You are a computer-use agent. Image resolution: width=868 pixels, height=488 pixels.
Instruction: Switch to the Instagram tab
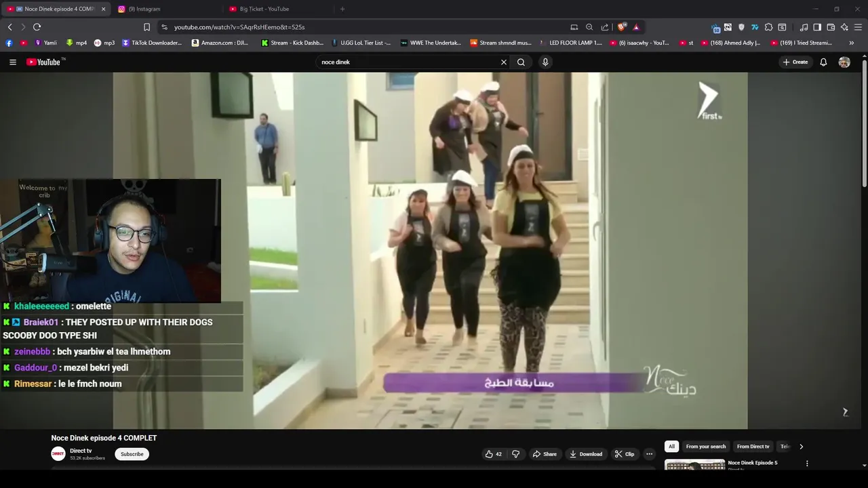click(x=166, y=9)
